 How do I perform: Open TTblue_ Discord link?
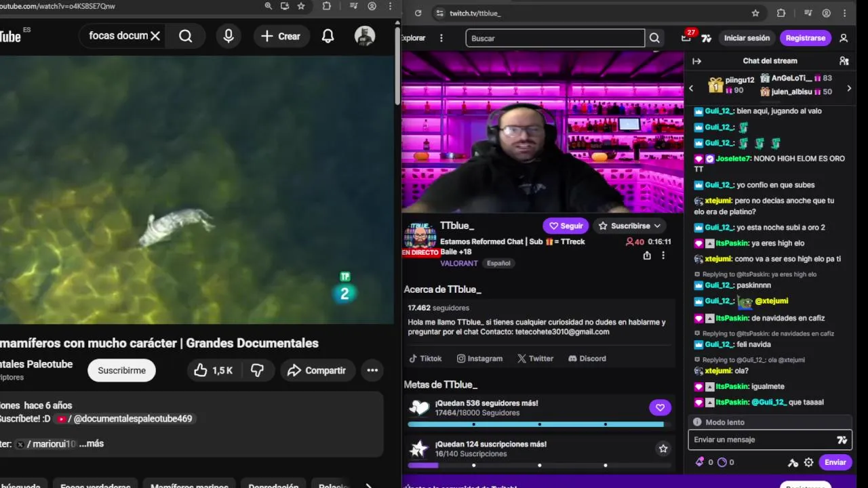[587, 359]
